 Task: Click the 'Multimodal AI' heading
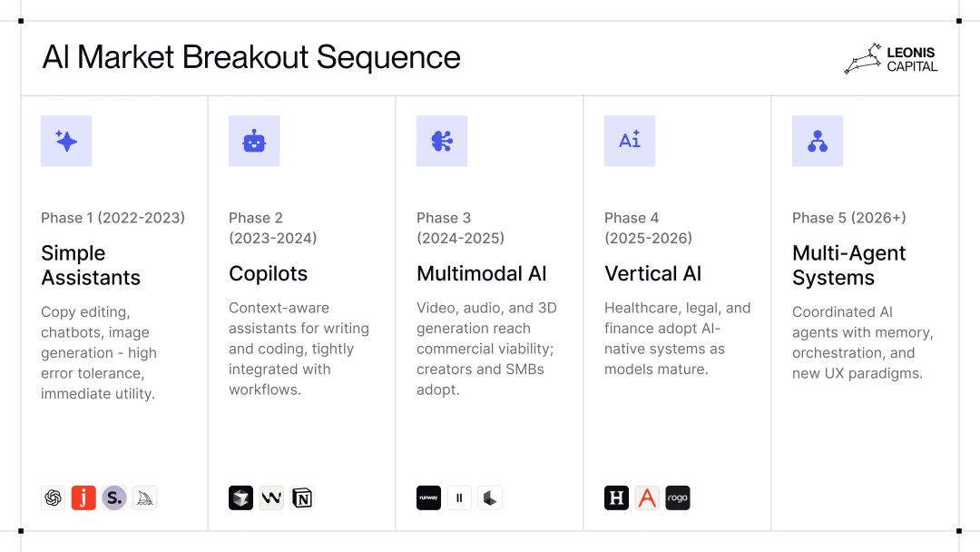pyautogui.click(x=482, y=273)
